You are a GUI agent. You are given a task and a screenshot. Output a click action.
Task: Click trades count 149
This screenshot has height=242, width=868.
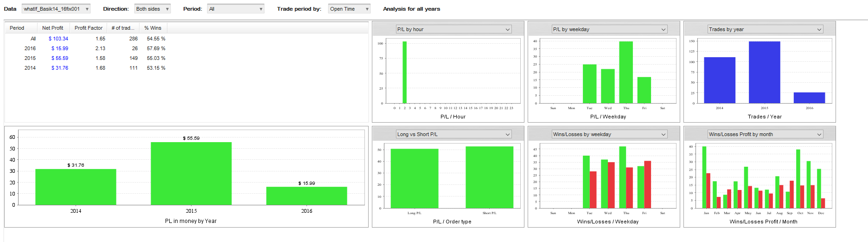coord(134,58)
